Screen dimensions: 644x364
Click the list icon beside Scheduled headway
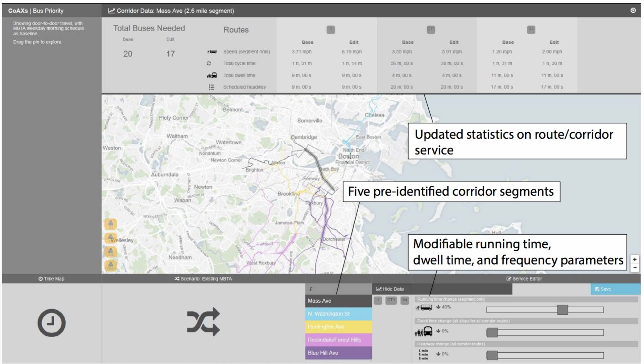[212, 87]
